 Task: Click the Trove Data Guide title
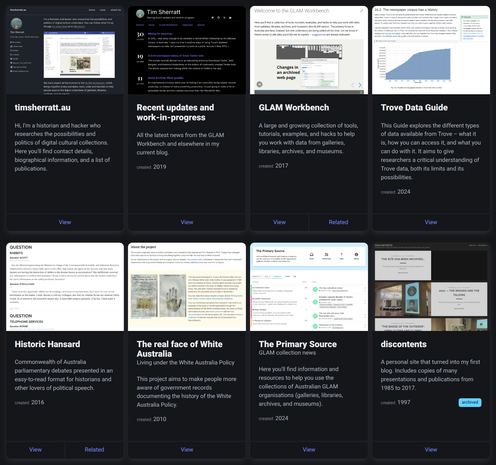414,107
